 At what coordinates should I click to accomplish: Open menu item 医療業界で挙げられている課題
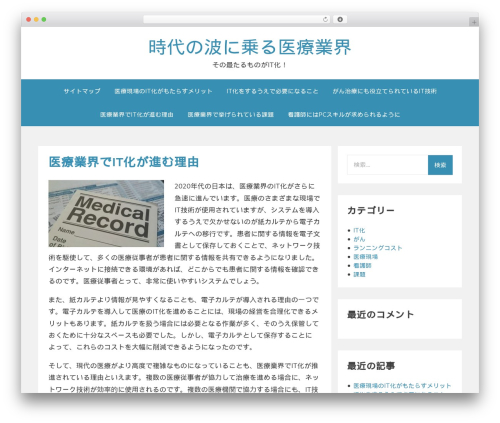tap(231, 114)
